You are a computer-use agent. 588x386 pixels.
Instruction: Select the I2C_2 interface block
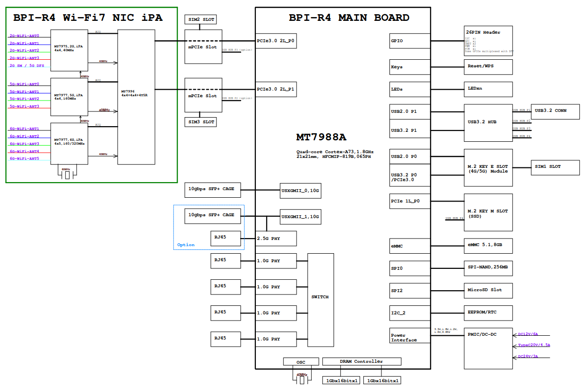coord(410,313)
